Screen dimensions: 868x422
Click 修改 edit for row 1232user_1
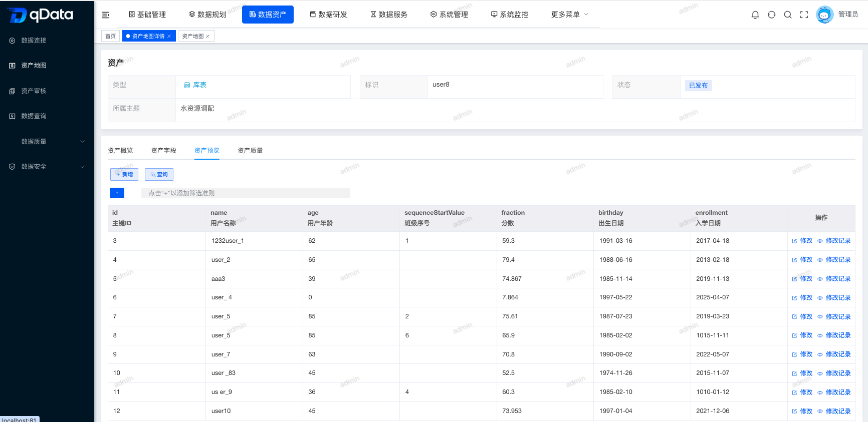coord(802,241)
